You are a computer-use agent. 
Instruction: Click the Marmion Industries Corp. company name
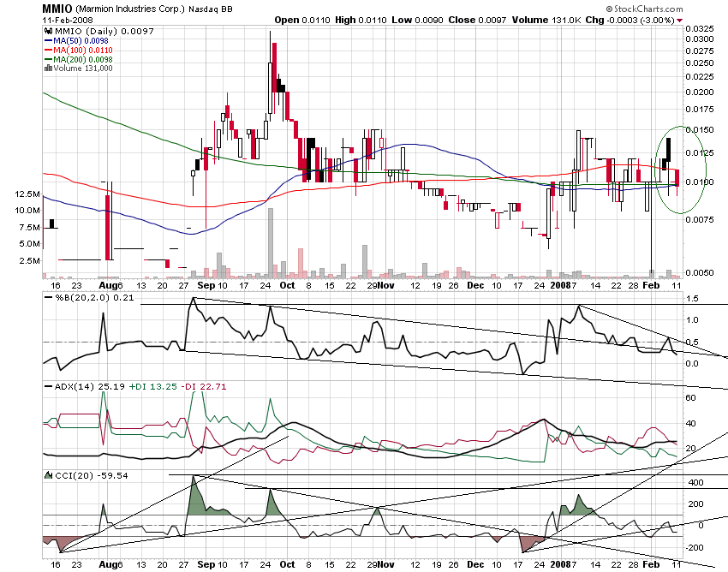[x=130, y=9]
